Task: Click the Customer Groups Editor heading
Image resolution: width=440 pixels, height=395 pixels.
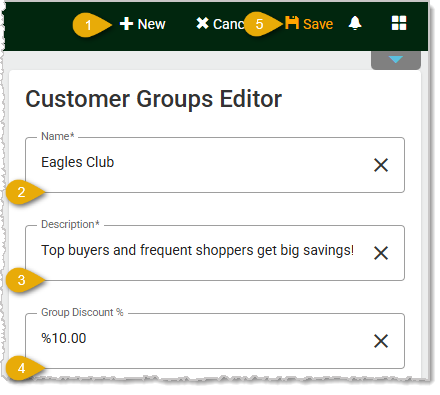Action: point(154,99)
